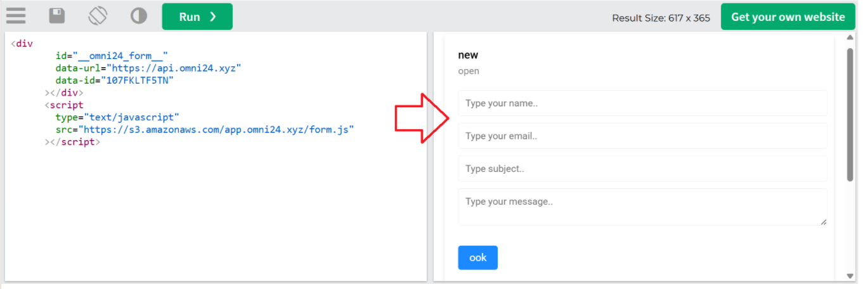868x289 pixels.
Task: Click Get your own website button
Action: [787, 16]
